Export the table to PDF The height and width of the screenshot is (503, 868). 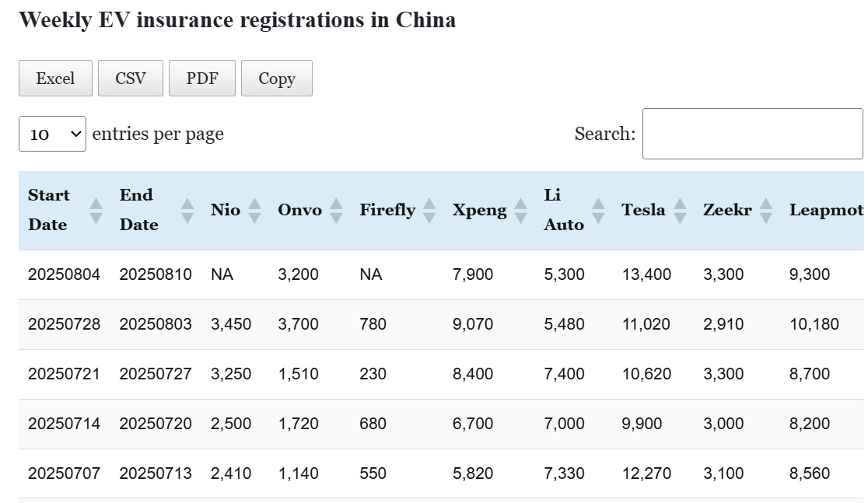click(x=202, y=79)
